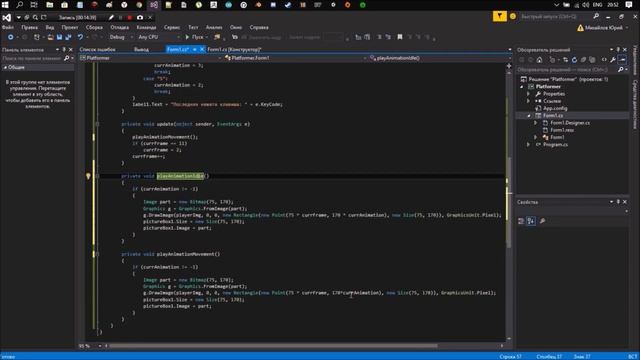Click the Visual Studio logo icon
This screenshot has width=640, height=360.
click(x=7, y=18)
